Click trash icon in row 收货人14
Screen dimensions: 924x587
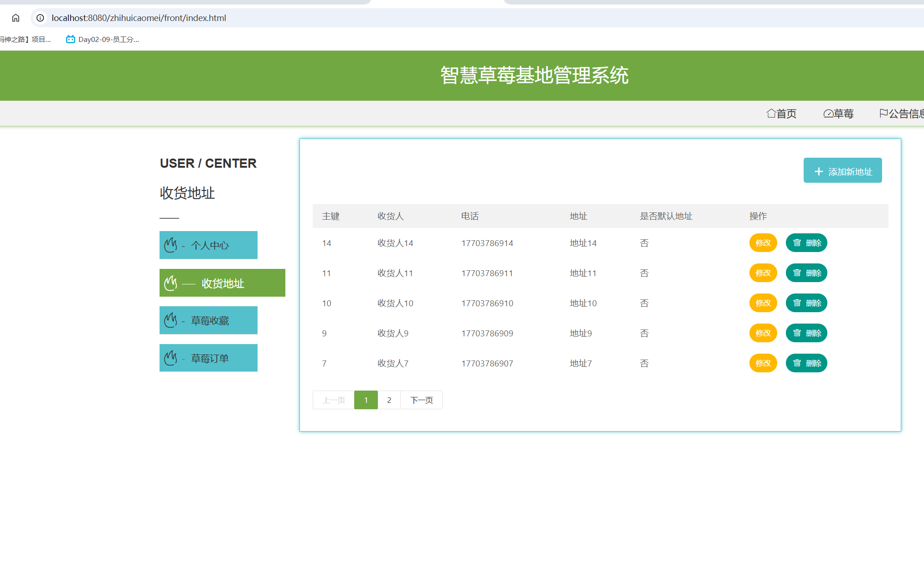[x=797, y=242]
